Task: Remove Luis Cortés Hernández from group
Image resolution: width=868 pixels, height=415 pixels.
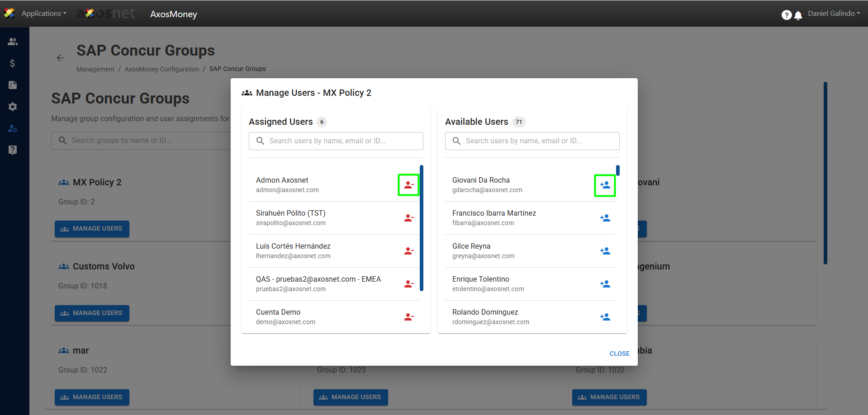Action: pos(408,251)
